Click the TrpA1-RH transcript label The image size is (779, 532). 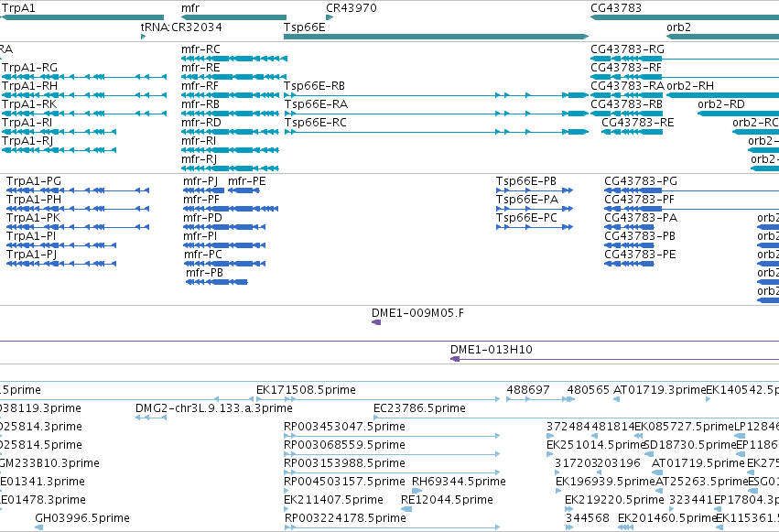(x=29, y=85)
